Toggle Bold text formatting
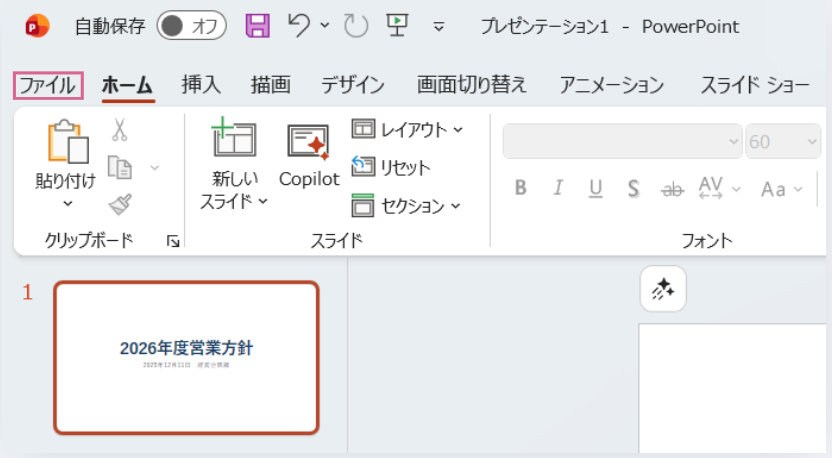 point(520,188)
